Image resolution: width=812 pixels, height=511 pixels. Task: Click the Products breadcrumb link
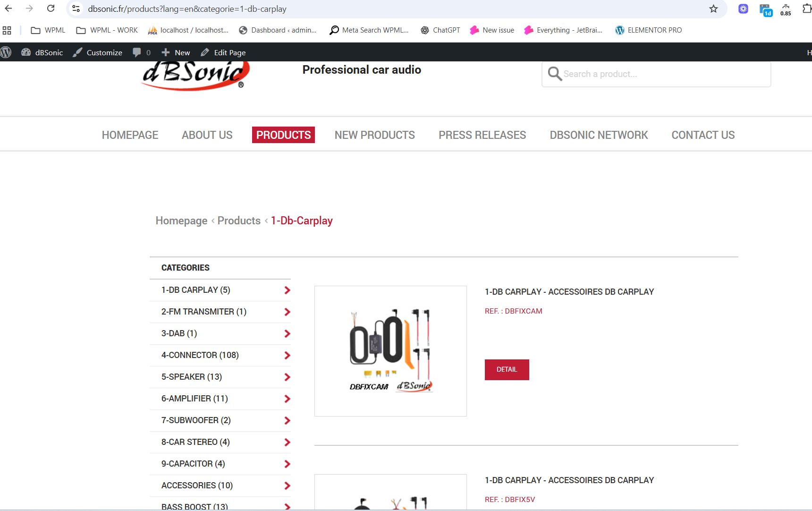coord(239,221)
